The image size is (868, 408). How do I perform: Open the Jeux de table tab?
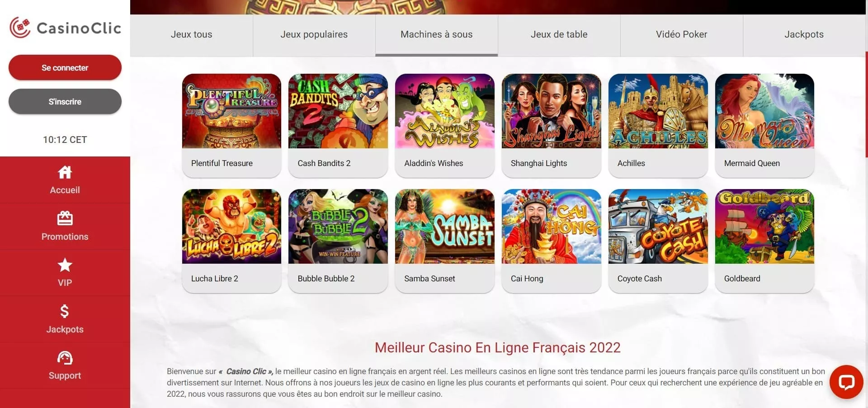point(559,35)
